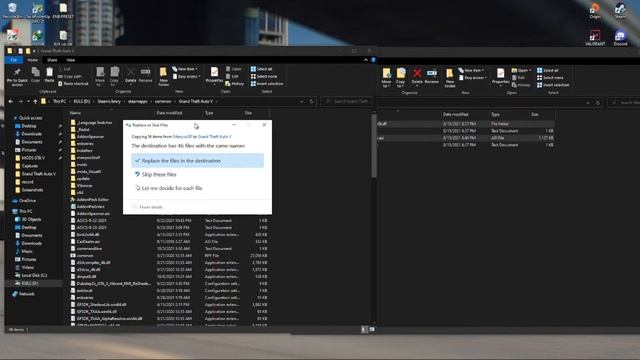Select the _Language Switcher folder
The width and height of the screenshot is (640, 360).
click(94, 122)
